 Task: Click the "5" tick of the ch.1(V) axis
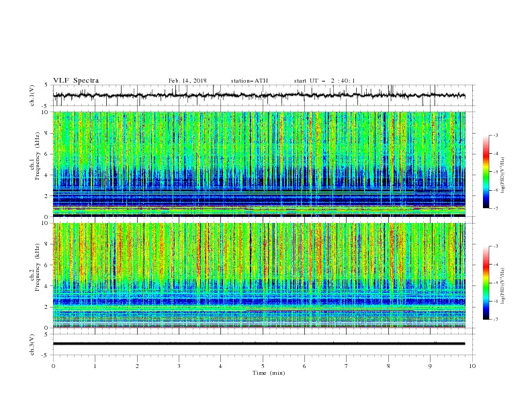click(x=47, y=85)
